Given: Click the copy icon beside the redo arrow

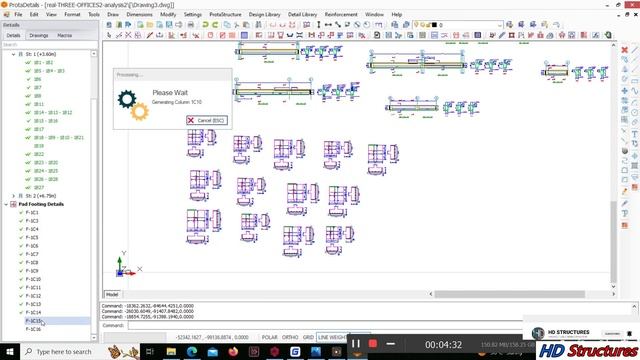Looking at the screenshot, I should pyautogui.click(x=227, y=25).
